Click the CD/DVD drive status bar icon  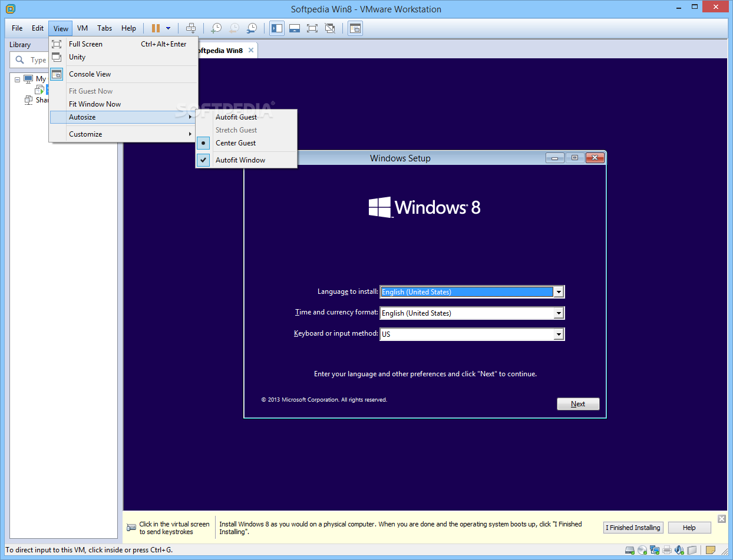tap(643, 551)
